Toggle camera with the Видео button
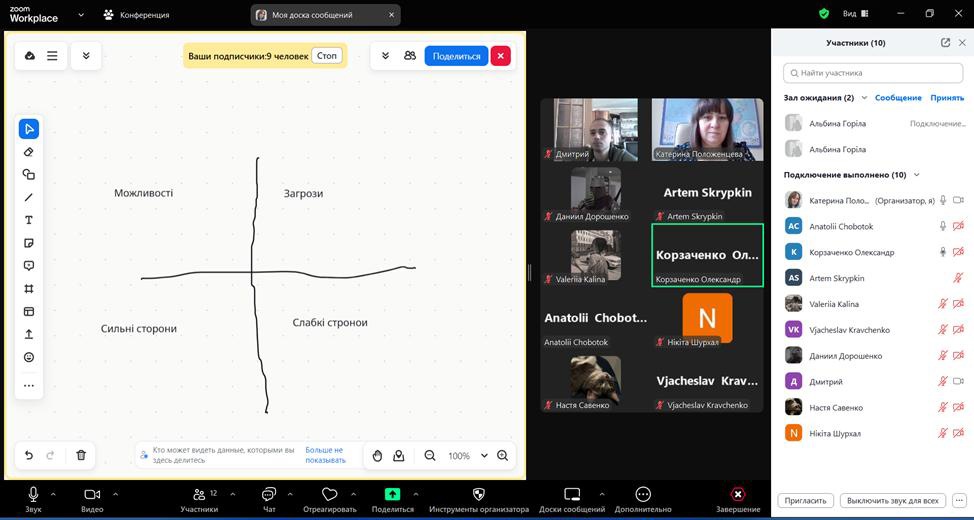 pyautogui.click(x=92, y=499)
